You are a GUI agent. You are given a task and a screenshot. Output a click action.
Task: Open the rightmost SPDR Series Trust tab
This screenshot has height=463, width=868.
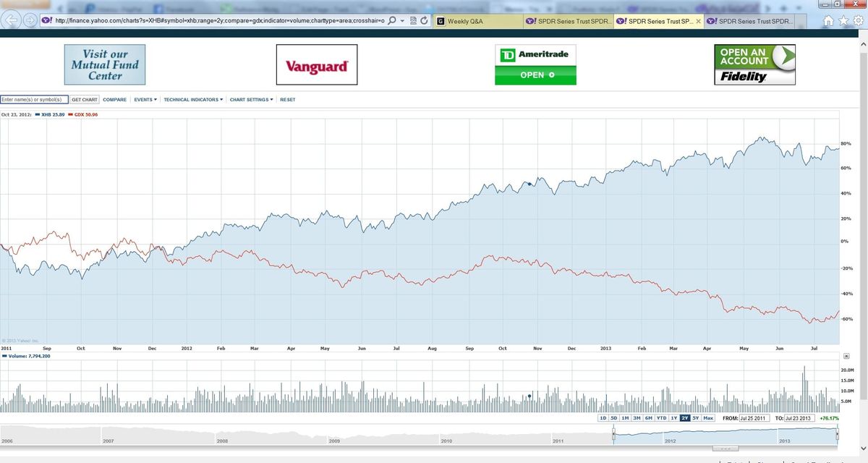pos(752,21)
